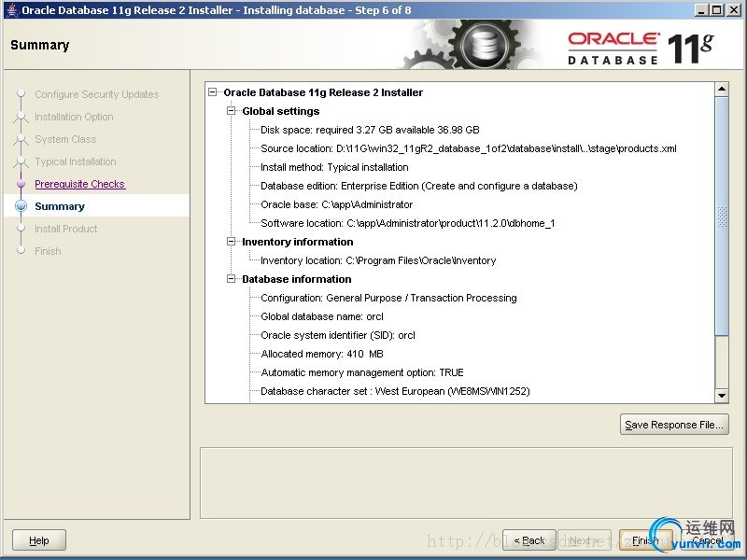Close the installer window

tap(734, 10)
